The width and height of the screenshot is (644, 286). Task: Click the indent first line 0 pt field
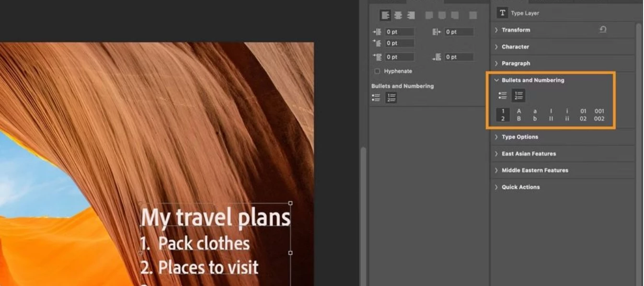click(400, 43)
